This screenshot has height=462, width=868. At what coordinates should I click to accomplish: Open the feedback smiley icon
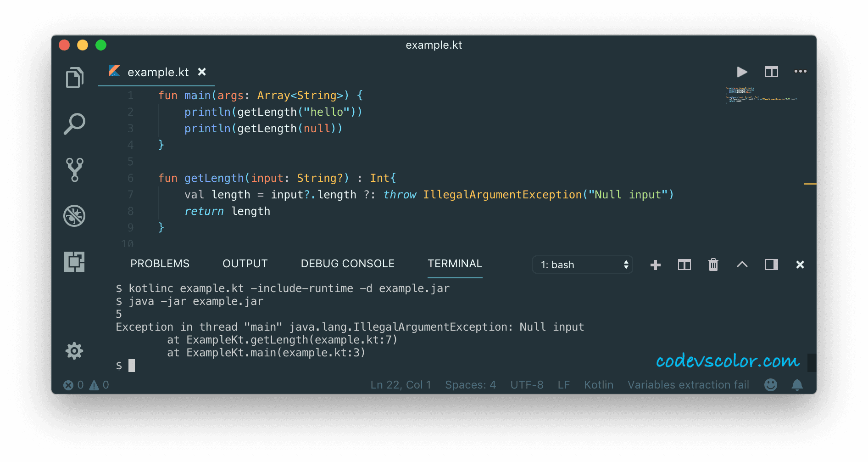coord(771,385)
